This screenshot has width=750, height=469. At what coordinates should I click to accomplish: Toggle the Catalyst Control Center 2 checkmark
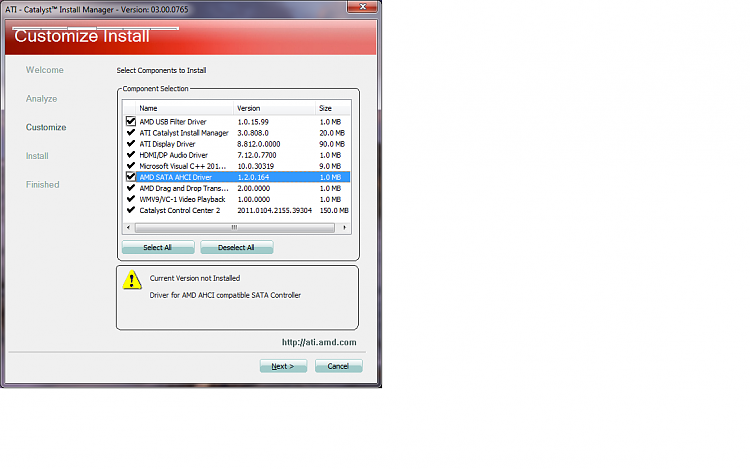tap(131, 209)
